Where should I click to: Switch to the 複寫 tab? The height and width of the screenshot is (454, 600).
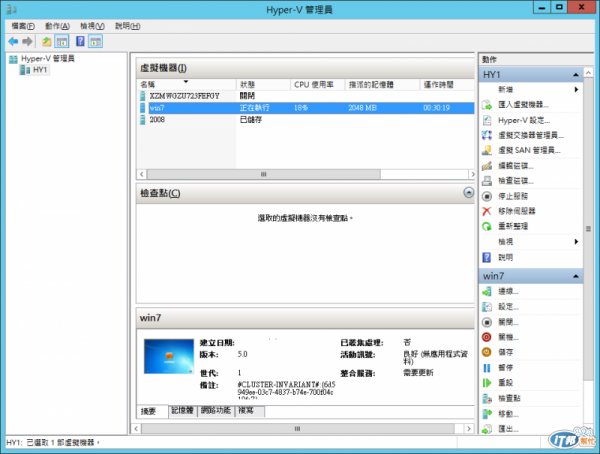(x=249, y=411)
